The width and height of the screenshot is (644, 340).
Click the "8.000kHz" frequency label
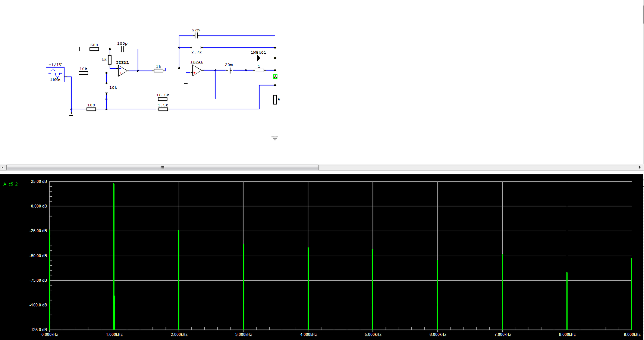[567, 334]
